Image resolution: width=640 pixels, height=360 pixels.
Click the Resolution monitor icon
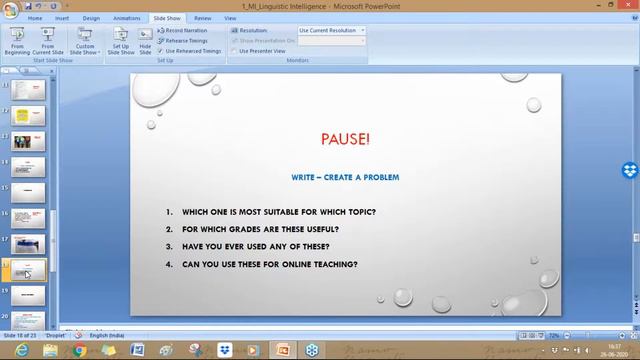tap(234, 31)
